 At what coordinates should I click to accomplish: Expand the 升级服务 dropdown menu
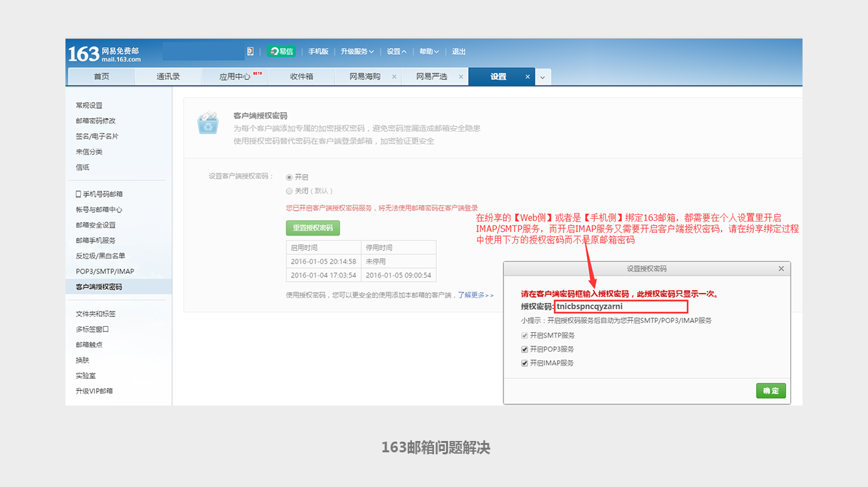(x=357, y=51)
